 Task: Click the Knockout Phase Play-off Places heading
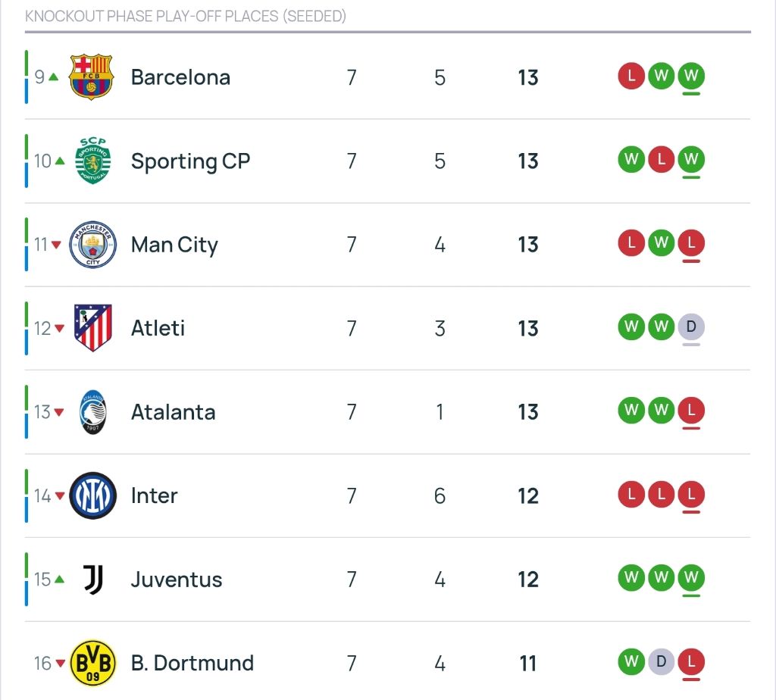click(x=186, y=16)
